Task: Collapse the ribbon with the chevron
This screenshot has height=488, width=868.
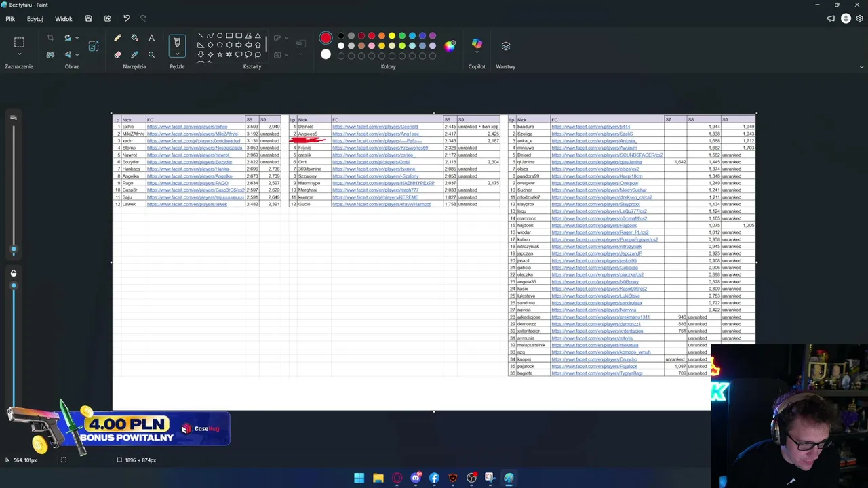Action: click(x=861, y=67)
